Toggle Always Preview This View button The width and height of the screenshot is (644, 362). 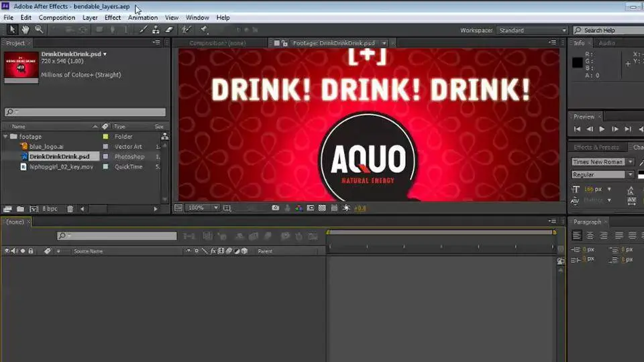point(178,208)
